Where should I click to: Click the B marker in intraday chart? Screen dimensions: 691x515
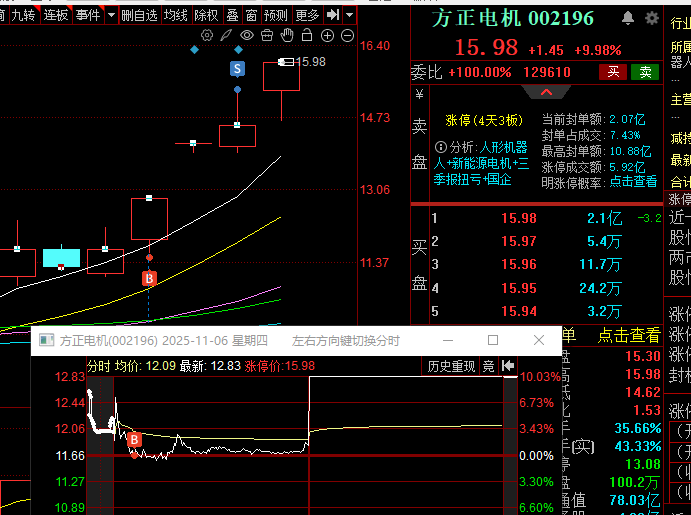click(x=134, y=440)
